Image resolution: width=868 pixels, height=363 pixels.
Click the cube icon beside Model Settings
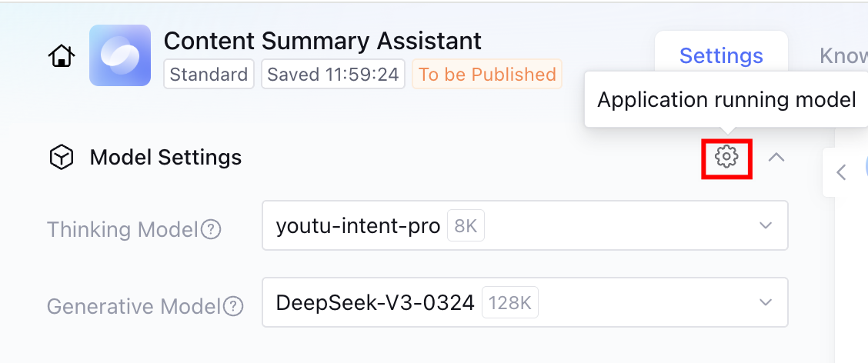[61, 158]
